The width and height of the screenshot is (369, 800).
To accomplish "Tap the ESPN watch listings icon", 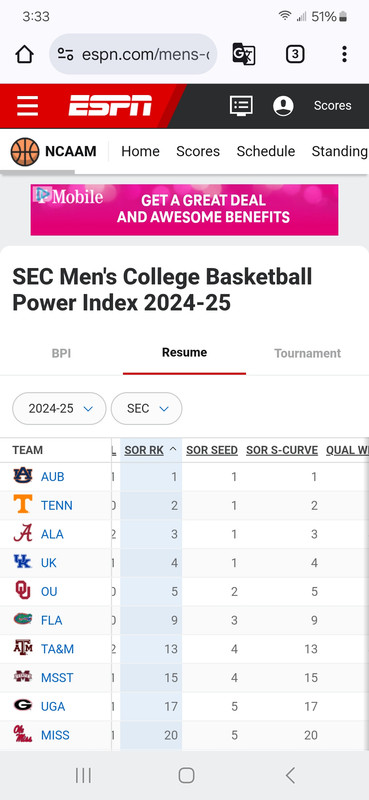I will tap(241, 106).
